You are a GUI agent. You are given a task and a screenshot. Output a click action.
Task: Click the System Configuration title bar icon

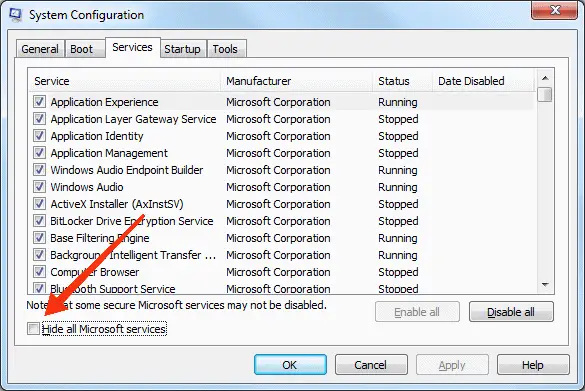pos(16,14)
